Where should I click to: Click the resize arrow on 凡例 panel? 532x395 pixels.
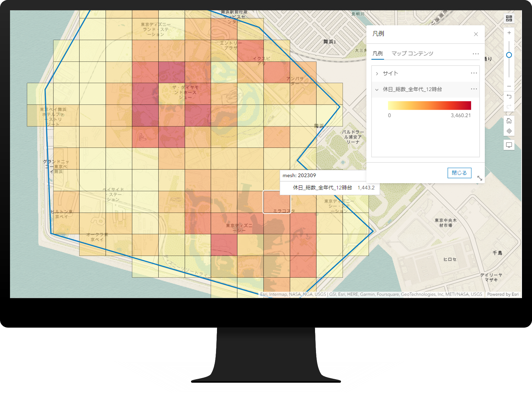coord(480,178)
